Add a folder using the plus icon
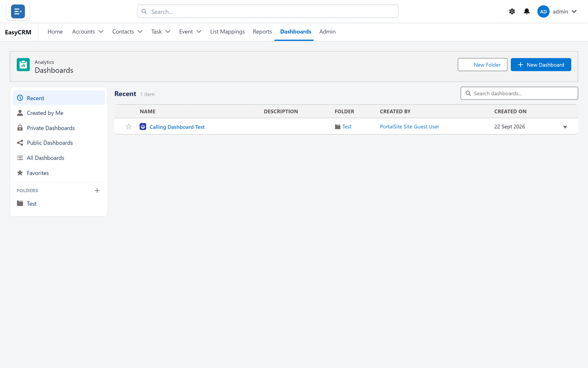The image size is (588, 368). click(x=97, y=190)
